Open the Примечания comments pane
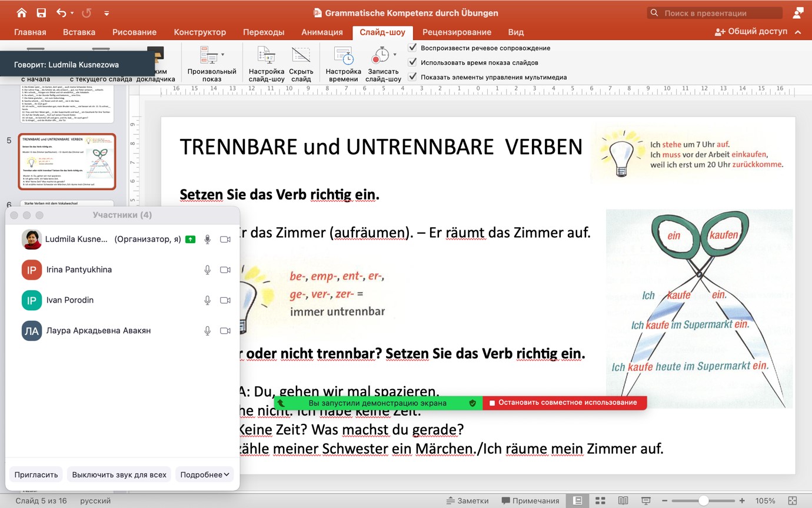 pos(530,501)
